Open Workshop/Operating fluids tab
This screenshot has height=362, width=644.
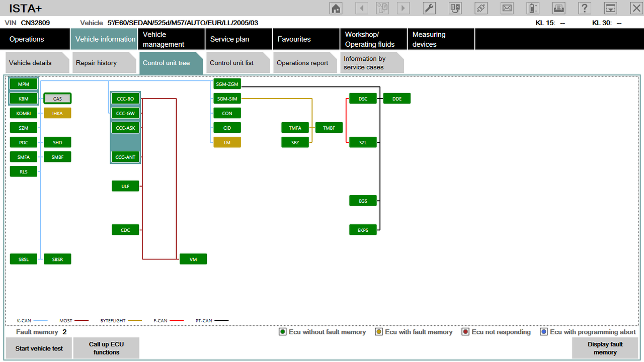pos(374,39)
